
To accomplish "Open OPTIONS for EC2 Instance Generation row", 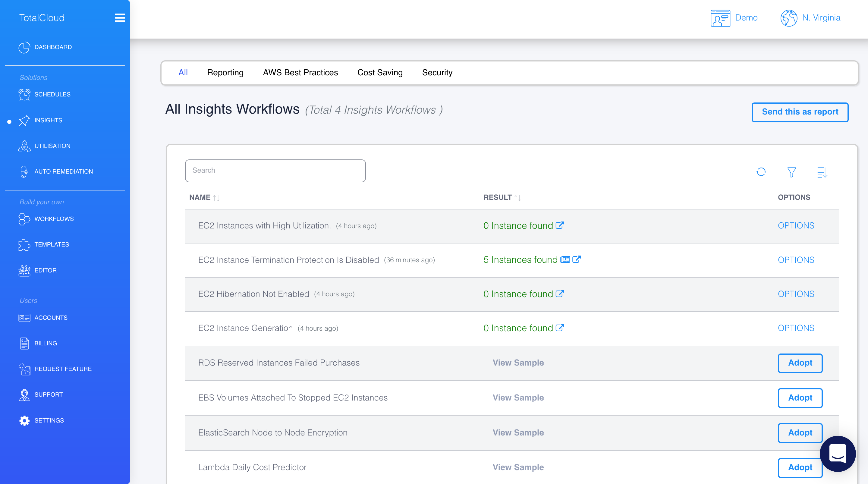I will click(796, 328).
